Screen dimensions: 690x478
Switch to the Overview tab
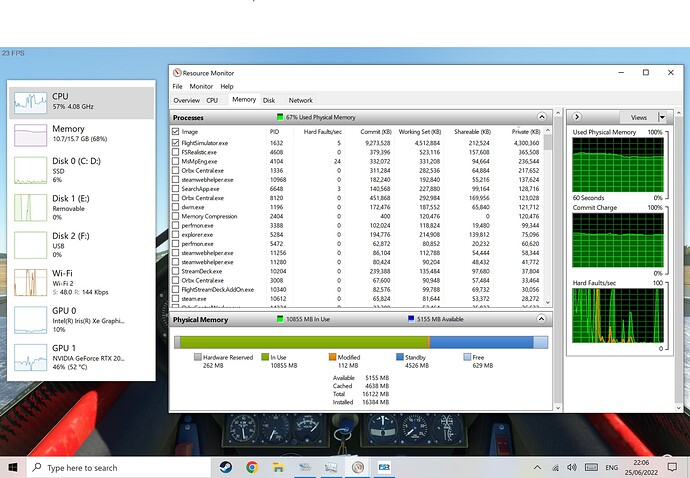pos(187,100)
